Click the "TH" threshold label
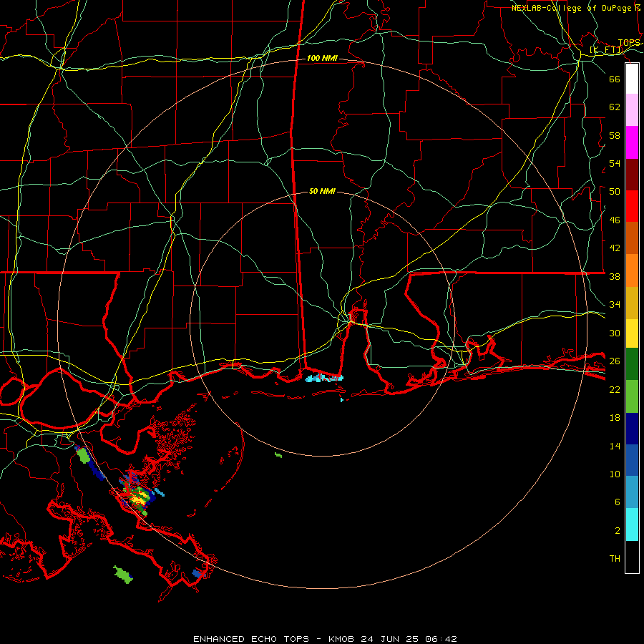 point(615,559)
